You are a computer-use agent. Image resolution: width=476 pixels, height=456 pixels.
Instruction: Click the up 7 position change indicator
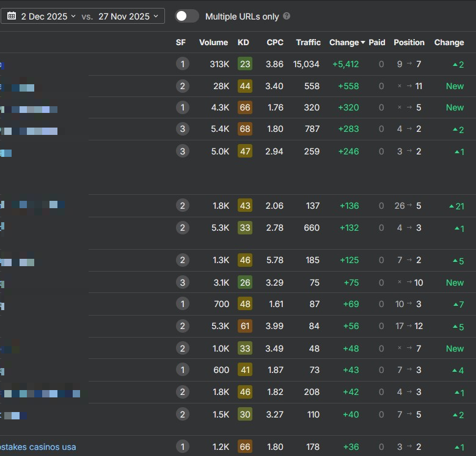click(458, 304)
